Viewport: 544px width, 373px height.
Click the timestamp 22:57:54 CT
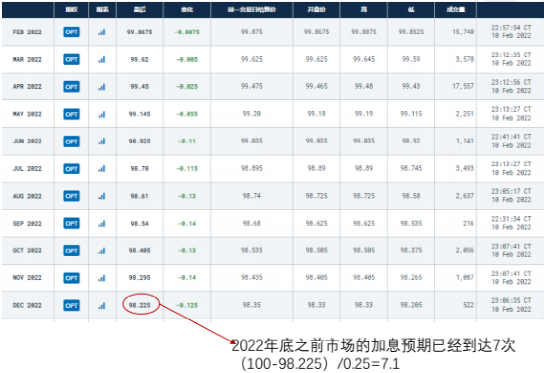(511, 27)
